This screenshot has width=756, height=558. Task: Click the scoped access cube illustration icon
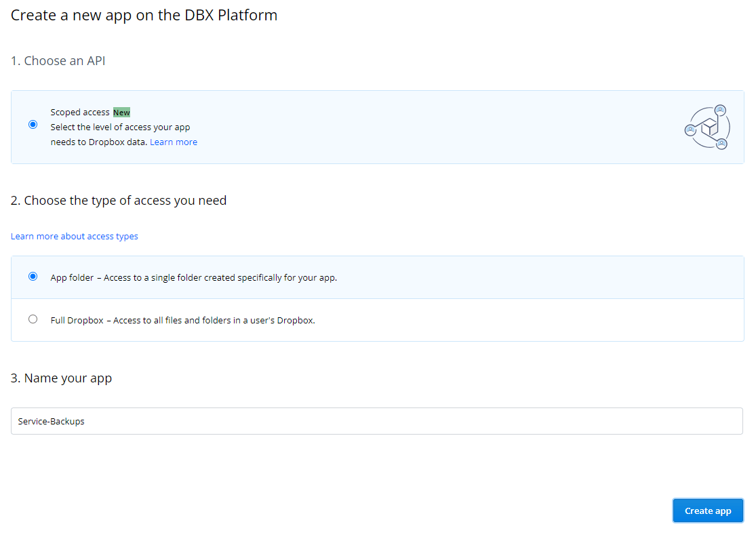coord(707,127)
